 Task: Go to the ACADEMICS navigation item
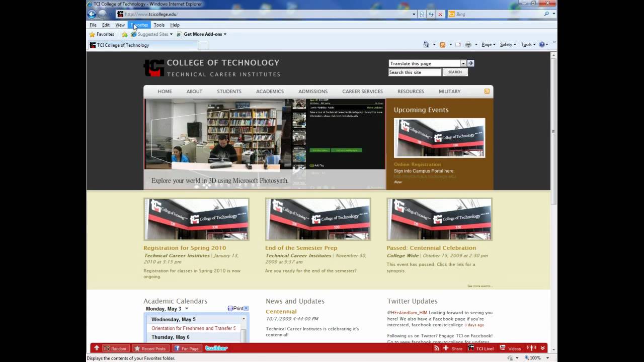tap(270, 92)
